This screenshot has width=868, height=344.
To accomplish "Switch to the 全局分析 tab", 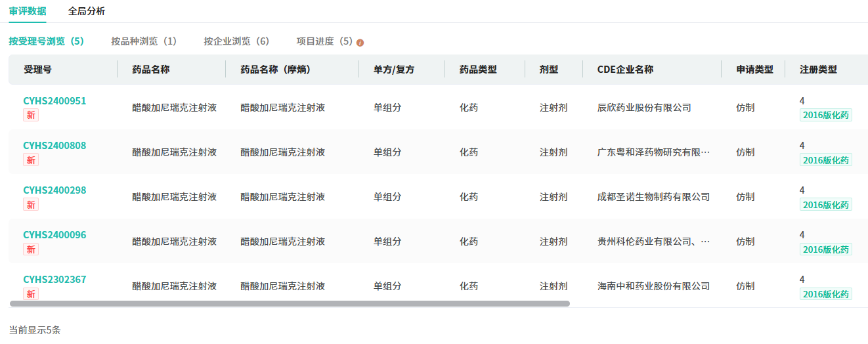I will [87, 11].
